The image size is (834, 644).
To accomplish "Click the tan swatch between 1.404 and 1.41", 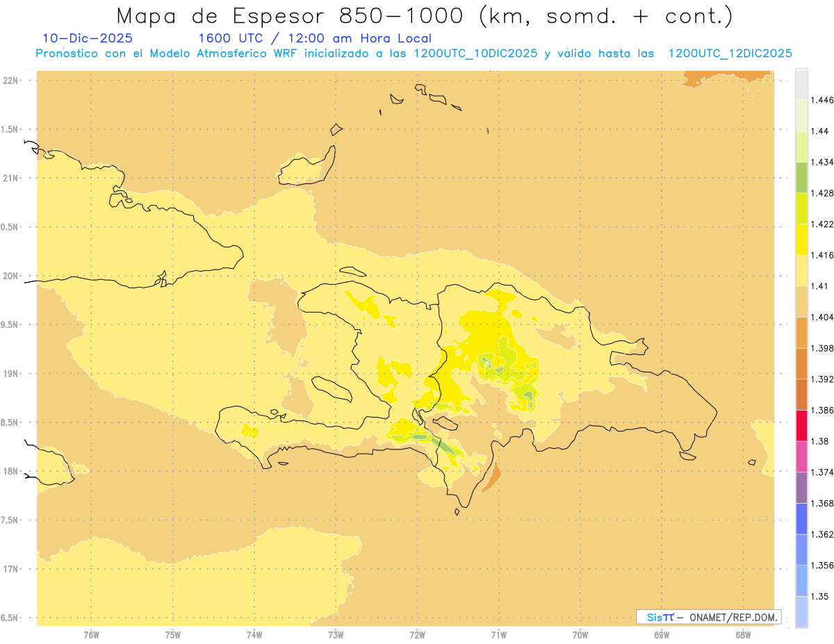I will click(801, 302).
